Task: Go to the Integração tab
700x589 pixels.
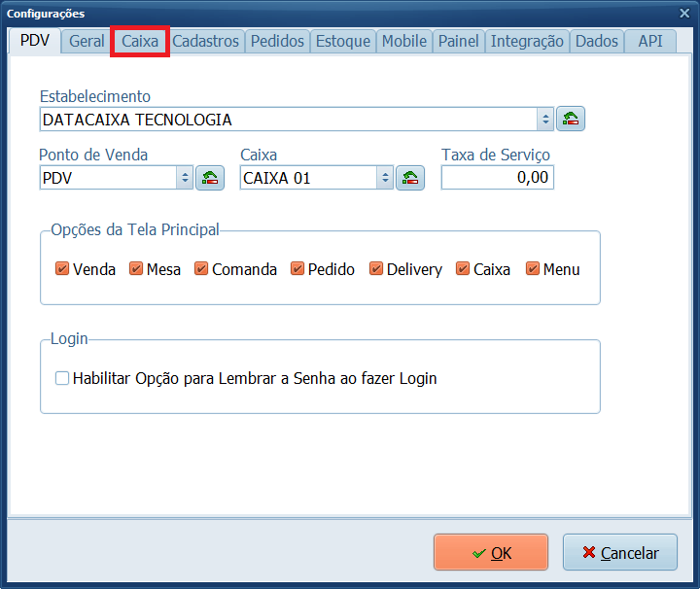Action: click(x=526, y=41)
